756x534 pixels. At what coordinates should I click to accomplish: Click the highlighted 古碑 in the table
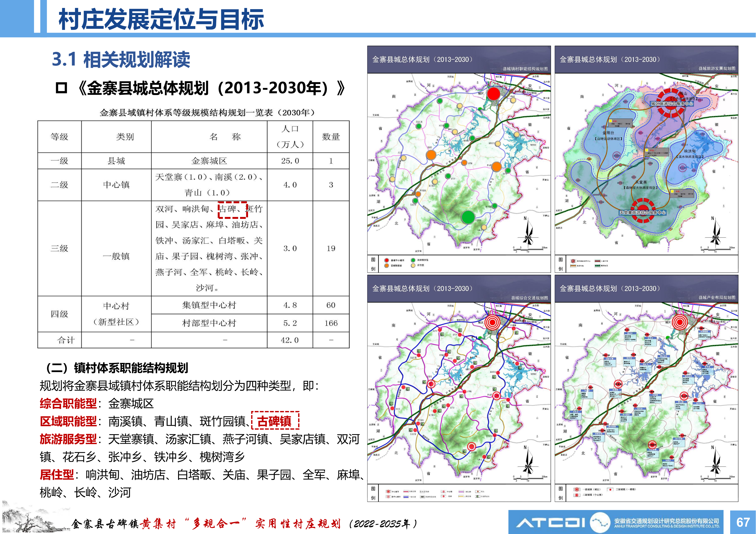232,210
